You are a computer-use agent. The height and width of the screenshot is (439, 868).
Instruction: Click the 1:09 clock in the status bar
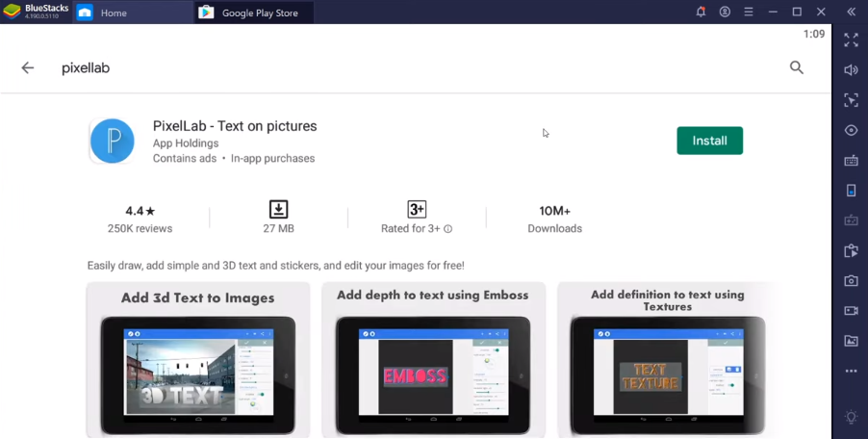(x=814, y=34)
